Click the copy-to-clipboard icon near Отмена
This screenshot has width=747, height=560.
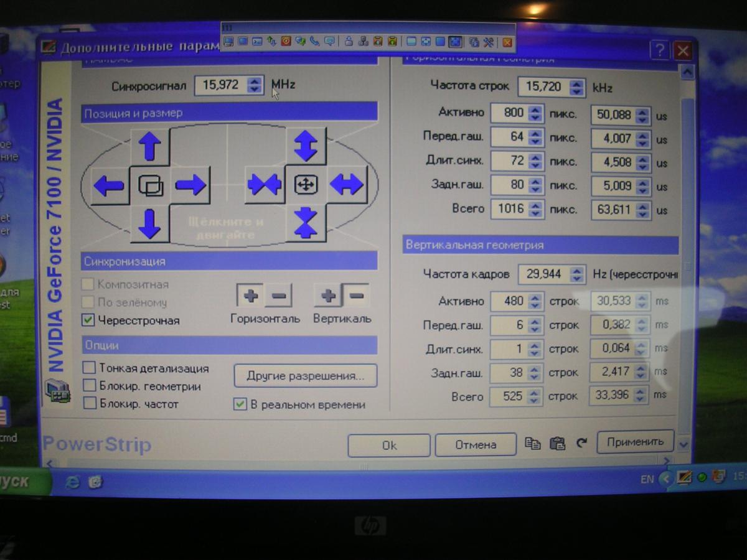coord(532,444)
